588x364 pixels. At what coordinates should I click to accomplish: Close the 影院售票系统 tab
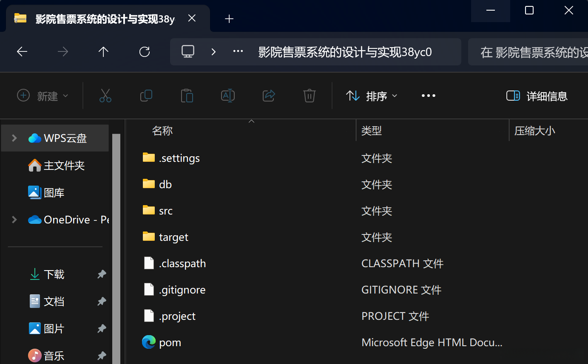(192, 18)
